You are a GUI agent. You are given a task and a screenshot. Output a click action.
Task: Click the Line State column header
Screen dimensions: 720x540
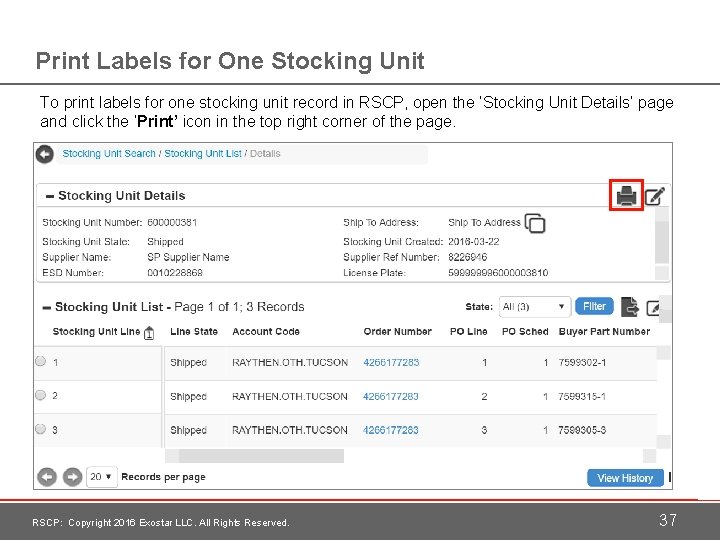coord(194,332)
